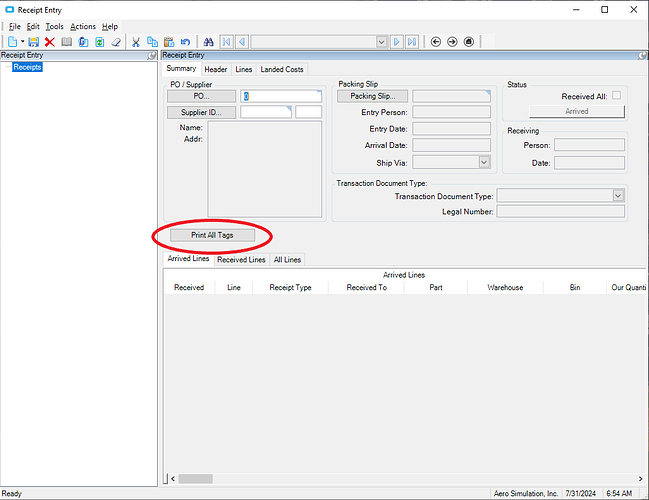Click the binoculars Search icon
The image size is (649, 500).
209,42
